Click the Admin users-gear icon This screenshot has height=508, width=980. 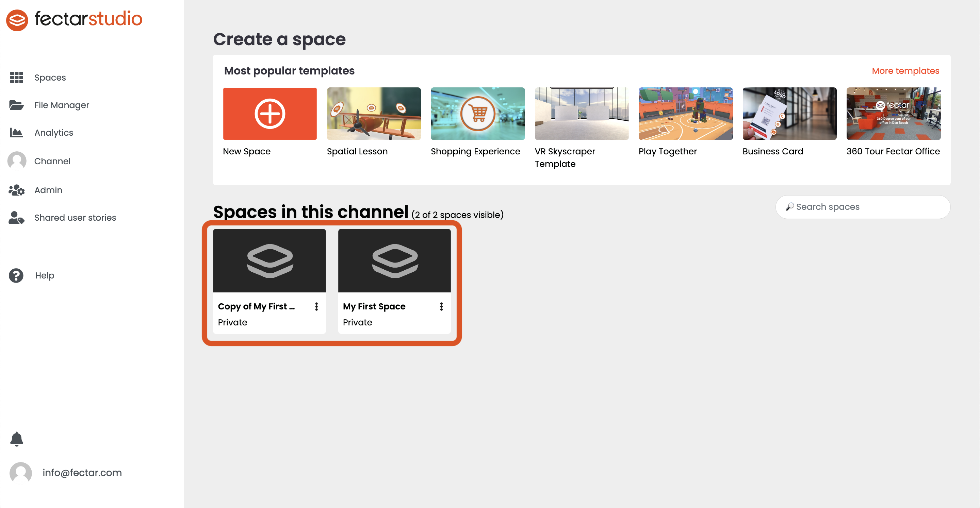coord(17,190)
